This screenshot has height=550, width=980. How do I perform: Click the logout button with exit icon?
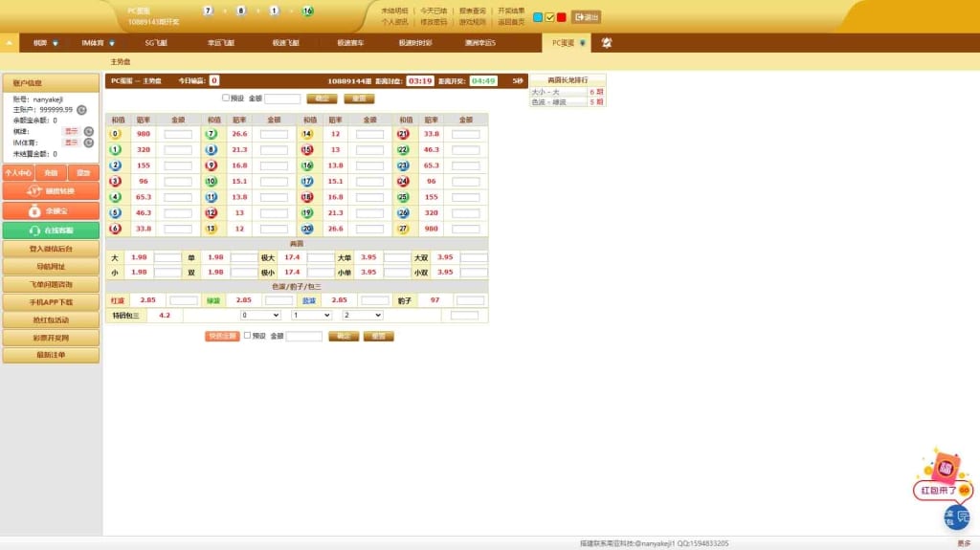pos(587,17)
